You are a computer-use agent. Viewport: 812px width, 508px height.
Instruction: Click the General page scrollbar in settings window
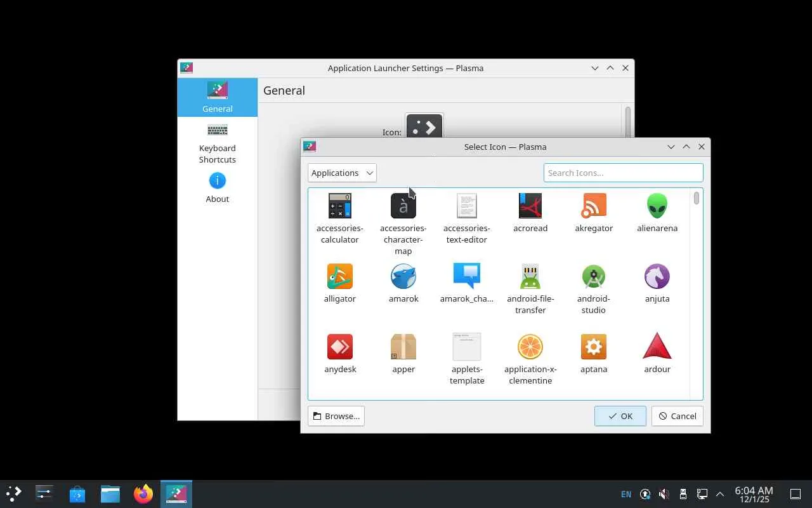[628, 122]
